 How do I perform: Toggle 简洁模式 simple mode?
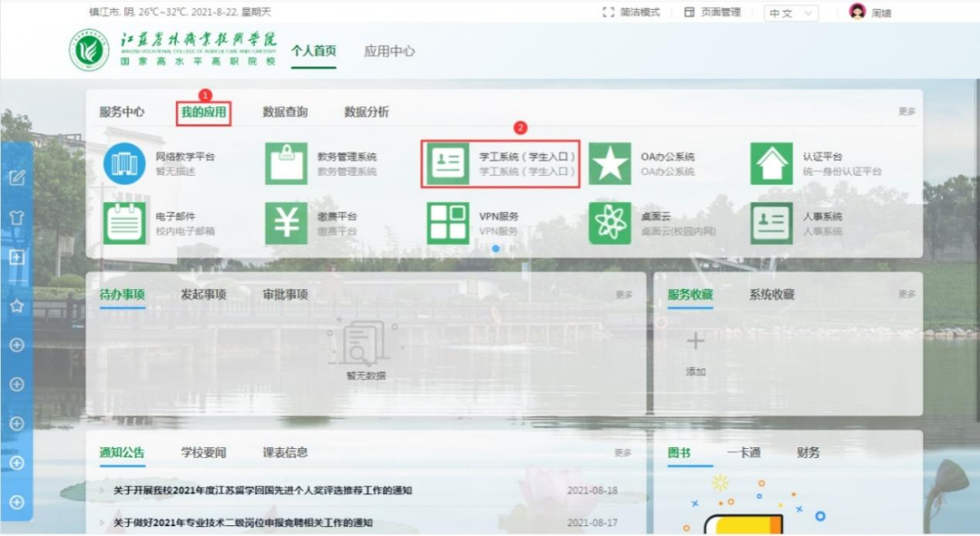click(632, 13)
